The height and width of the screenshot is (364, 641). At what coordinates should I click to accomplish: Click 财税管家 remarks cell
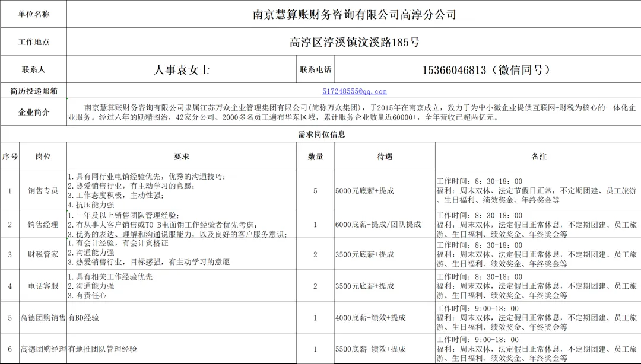point(538,254)
